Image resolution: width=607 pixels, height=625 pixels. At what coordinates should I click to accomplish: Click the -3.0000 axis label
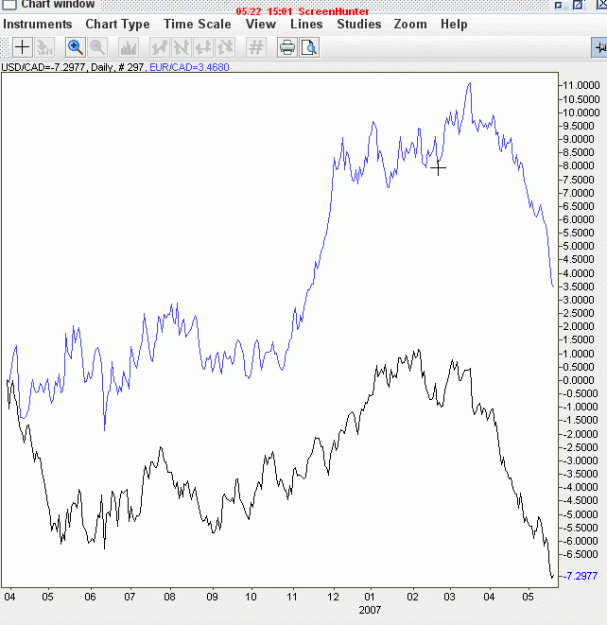pos(580,461)
